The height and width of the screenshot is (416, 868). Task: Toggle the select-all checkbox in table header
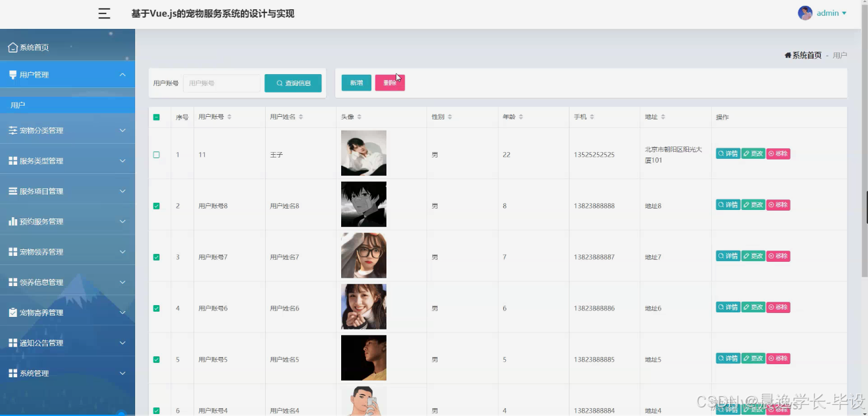157,116
